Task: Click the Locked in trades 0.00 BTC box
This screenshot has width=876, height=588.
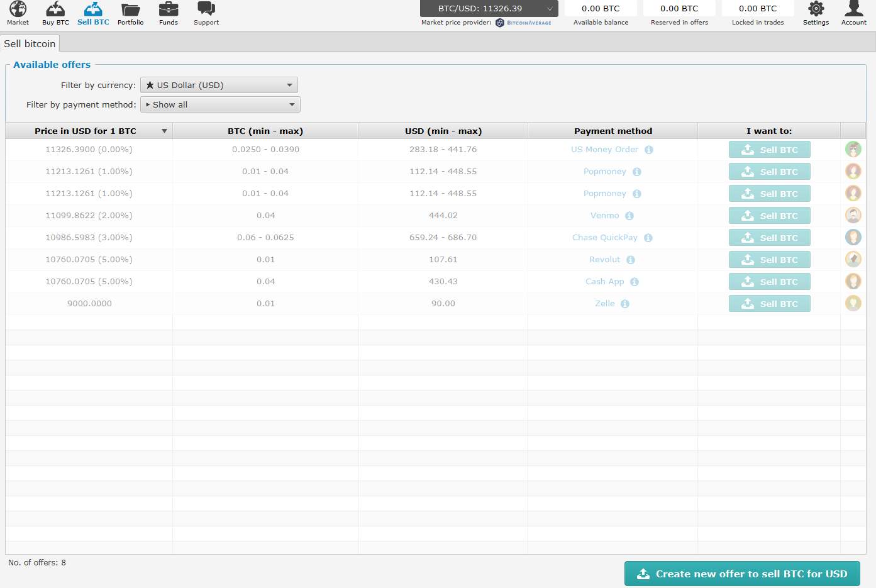Action: tap(758, 8)
